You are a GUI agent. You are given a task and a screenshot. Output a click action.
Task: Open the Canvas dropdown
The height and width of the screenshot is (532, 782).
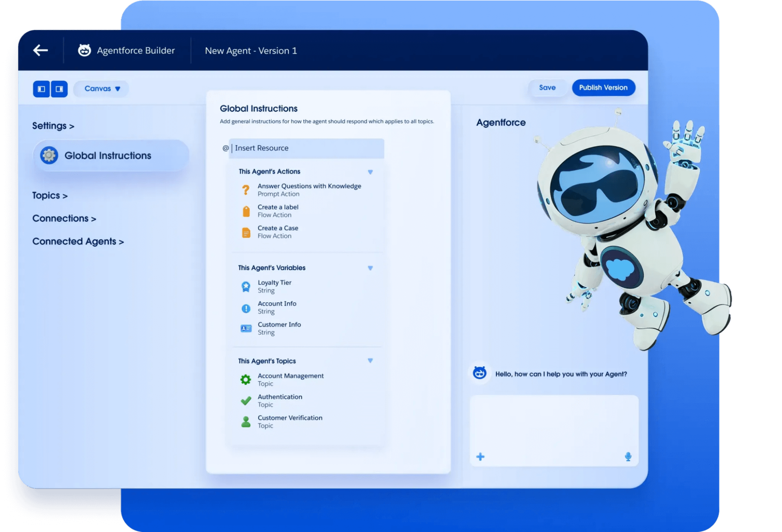tap(101, 88)
